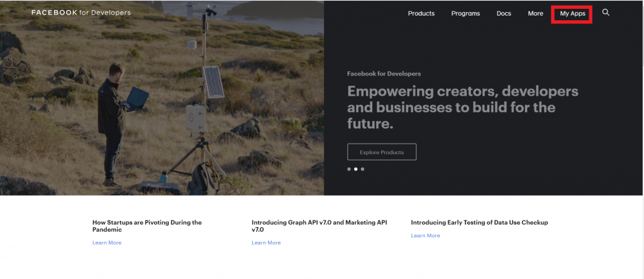
Task: Open the Products menu
Action: (x=421, y=13)
